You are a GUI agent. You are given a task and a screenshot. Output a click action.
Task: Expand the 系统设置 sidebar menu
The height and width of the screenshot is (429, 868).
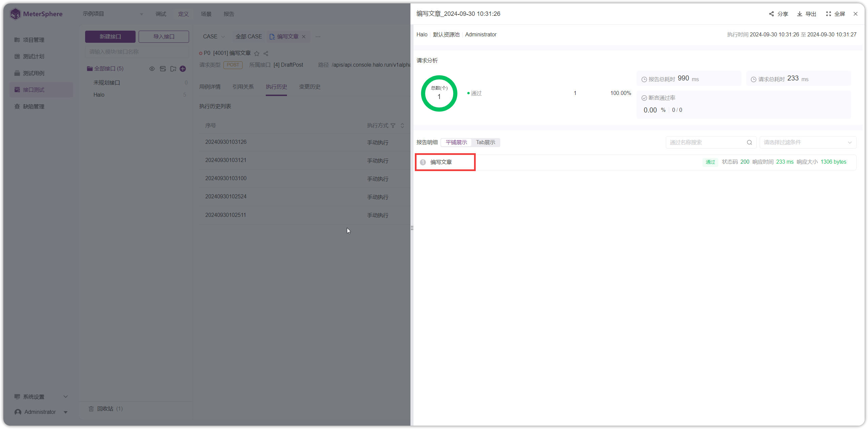[41, 397]
